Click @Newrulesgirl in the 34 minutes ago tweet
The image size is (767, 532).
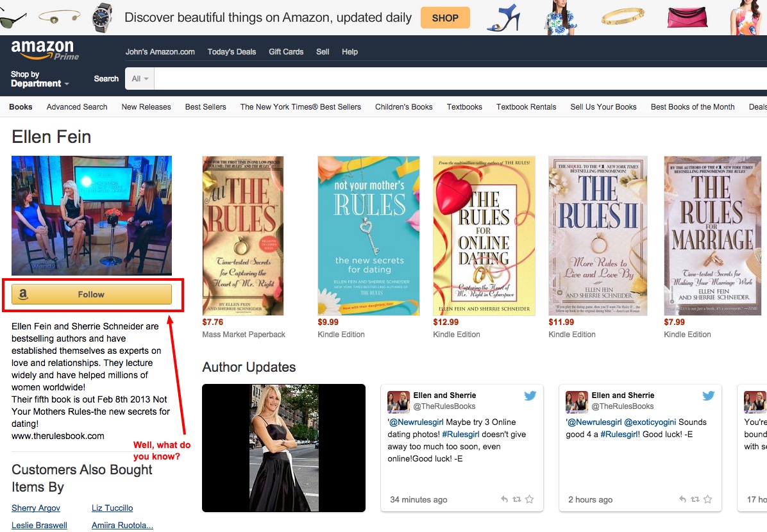416,422
